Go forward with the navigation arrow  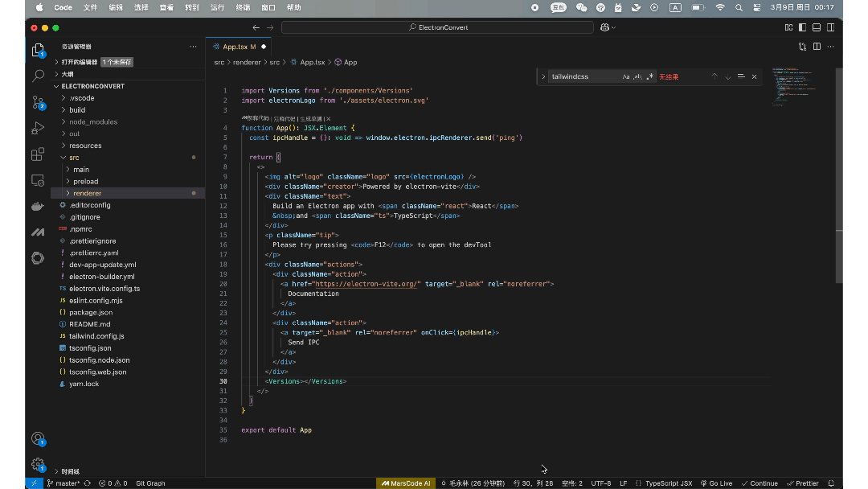click(270, 27)
